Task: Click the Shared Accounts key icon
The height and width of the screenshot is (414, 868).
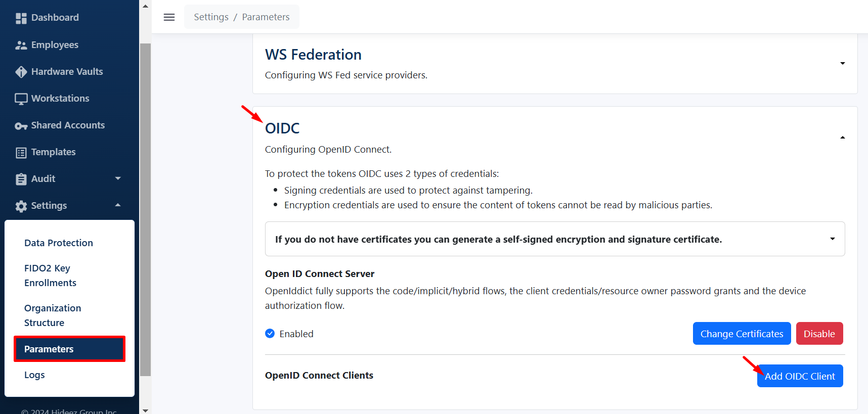Action: pos(21,126)
